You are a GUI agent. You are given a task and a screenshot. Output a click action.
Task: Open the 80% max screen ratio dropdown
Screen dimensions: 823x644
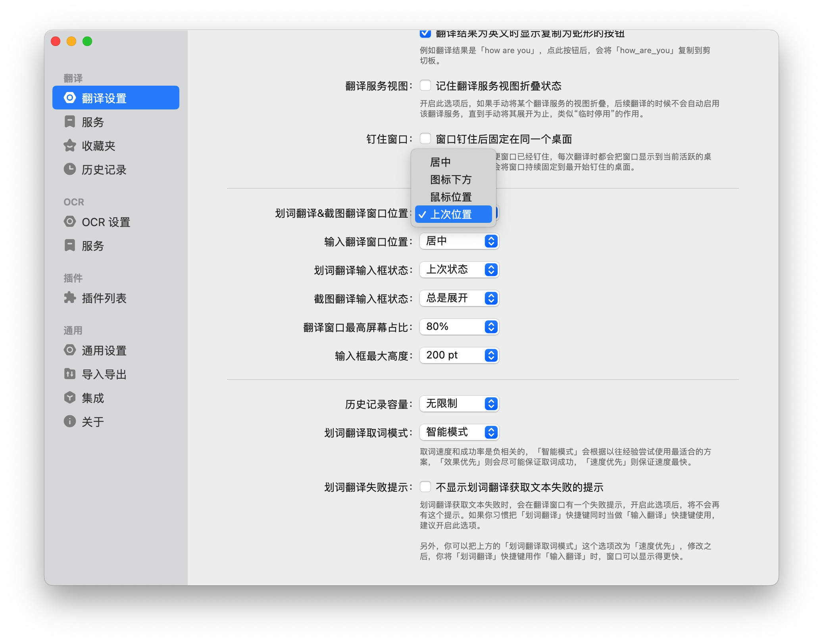pos(459,327)
